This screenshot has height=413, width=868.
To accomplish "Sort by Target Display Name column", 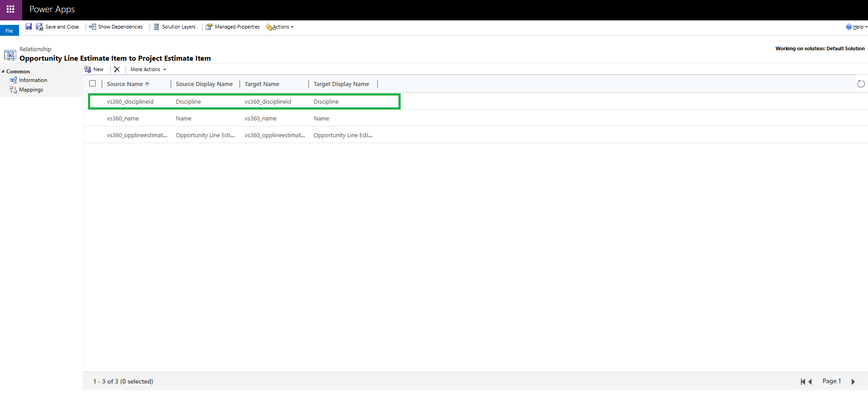I will 341,84.
